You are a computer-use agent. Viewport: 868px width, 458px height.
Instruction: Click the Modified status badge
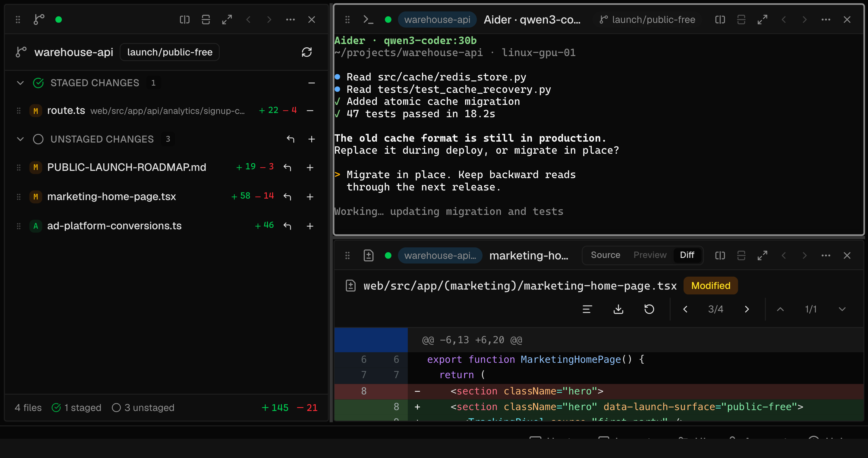(x=711, y=286)
